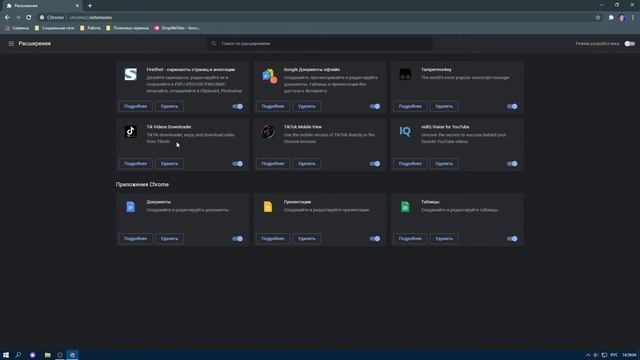This screenshot has width=640, height=360.
Task: Open Windows taskbar search
Action: click(x=18, y=355)
